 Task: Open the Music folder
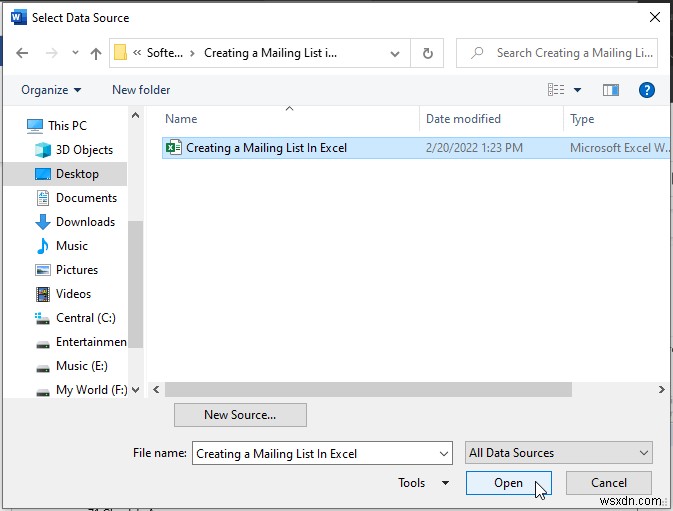tap(61, 246)
